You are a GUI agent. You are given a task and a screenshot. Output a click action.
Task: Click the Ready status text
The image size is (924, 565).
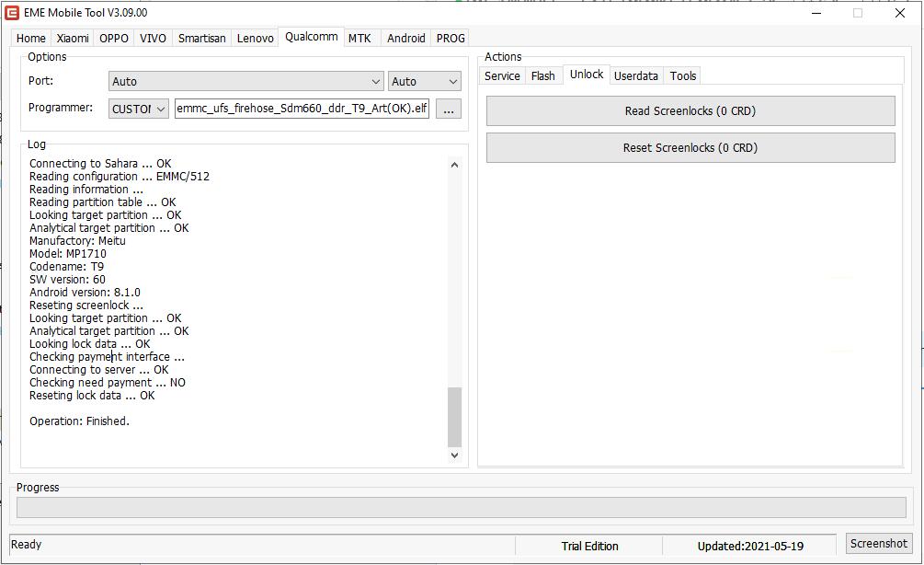[x=26, y=545]
